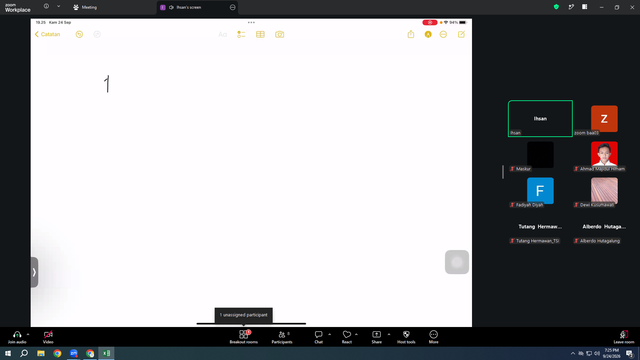Open Windows Start menu
The image size is (640, 360).
8,353
